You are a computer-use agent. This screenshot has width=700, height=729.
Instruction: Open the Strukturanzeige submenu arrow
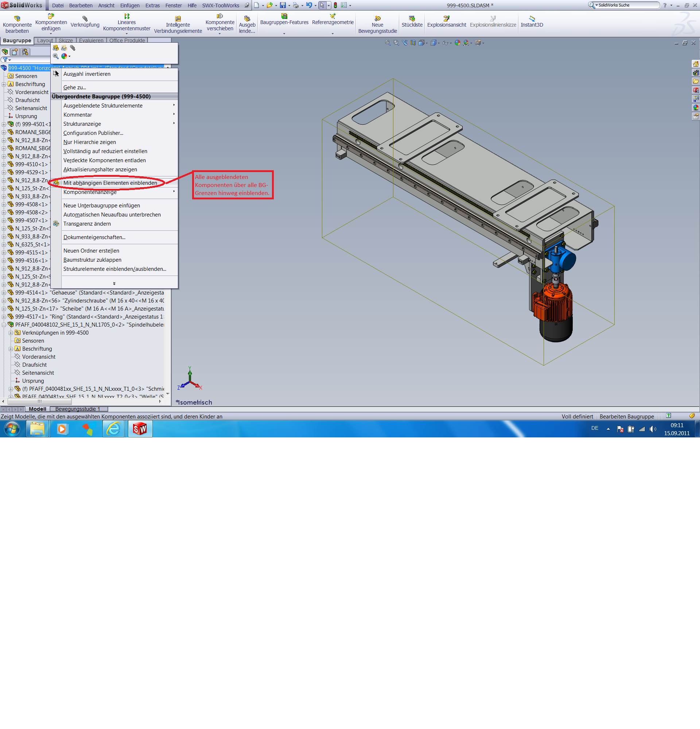[174, 124]
